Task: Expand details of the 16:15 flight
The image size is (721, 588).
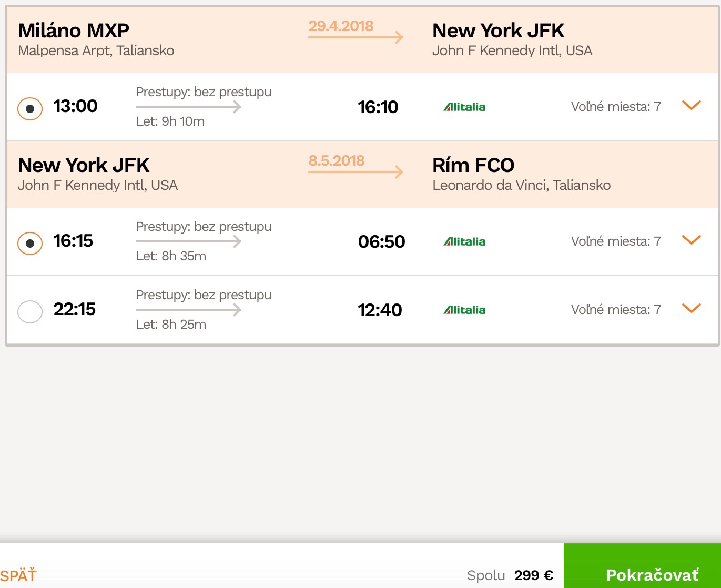Action: 691,240
